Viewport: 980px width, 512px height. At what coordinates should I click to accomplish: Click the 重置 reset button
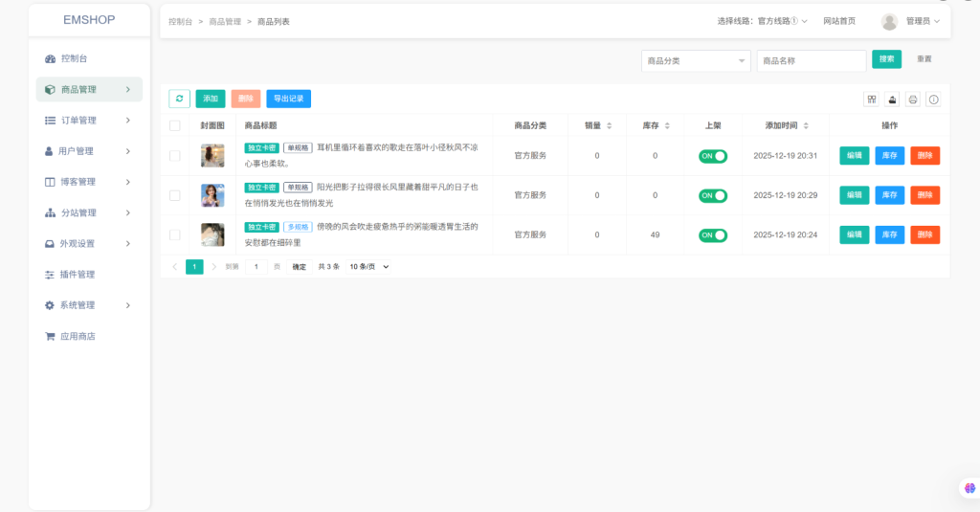(924, 59)
